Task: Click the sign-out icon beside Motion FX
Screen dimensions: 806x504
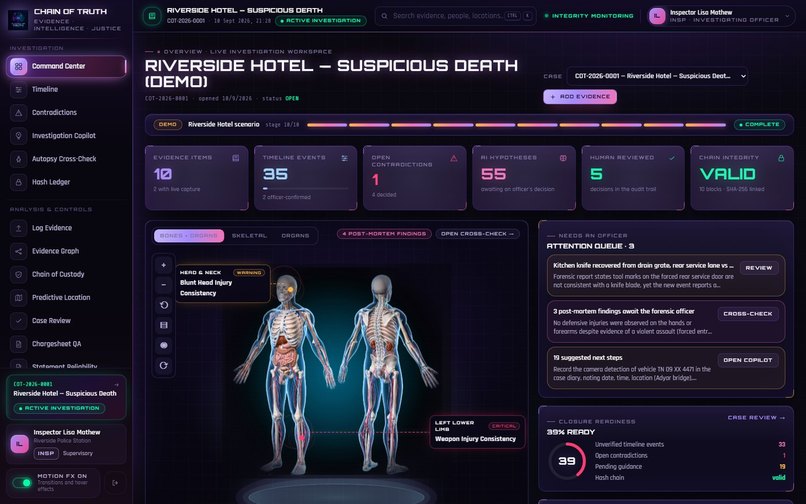Action: pyautogui.click(x=115, y=482)
